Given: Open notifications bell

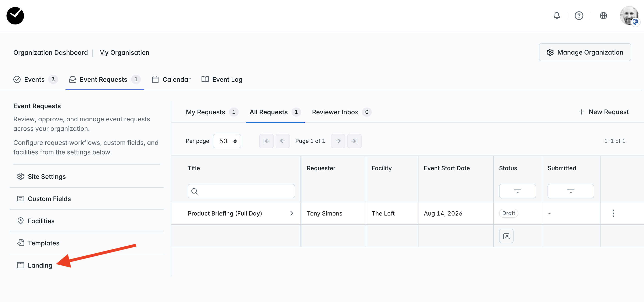Looking at the screenshot, I should (x=557, y=16).
